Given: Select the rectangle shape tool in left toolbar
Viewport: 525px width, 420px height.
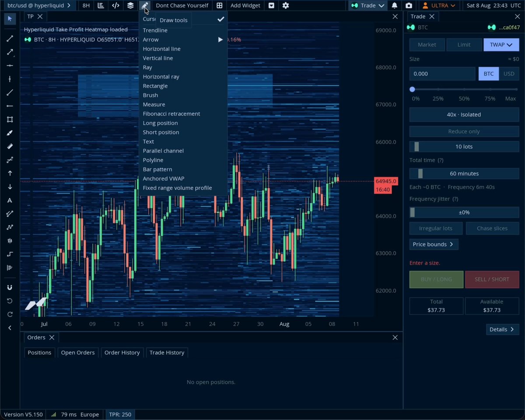Looking at the screenshot, I should pos(10,119).
